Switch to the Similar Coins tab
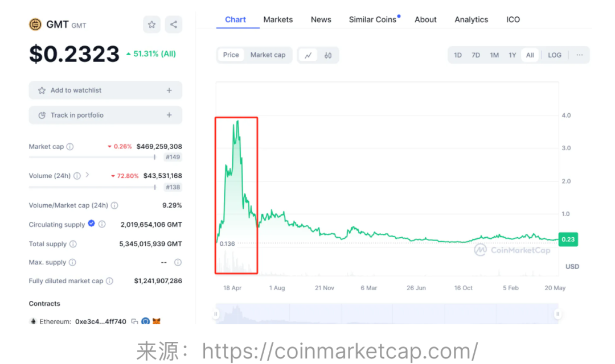The image size is (615, 364). [372, 19]
